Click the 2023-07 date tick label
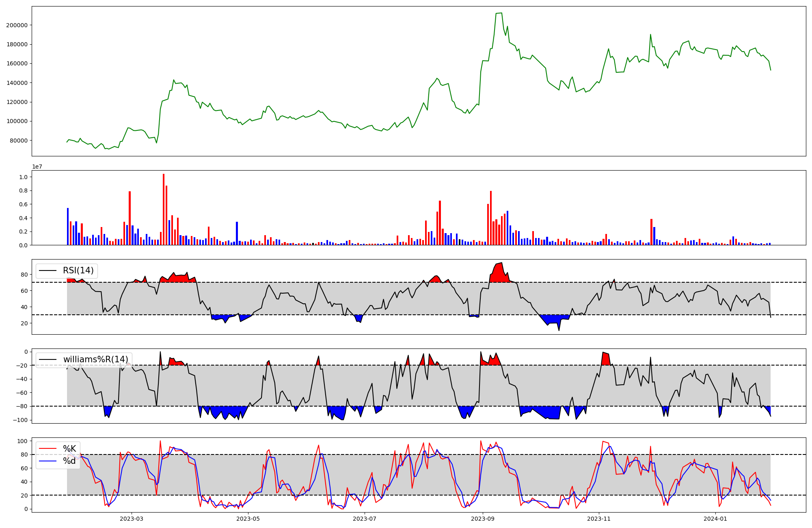The image size is (812, 528). coord(365,519)
